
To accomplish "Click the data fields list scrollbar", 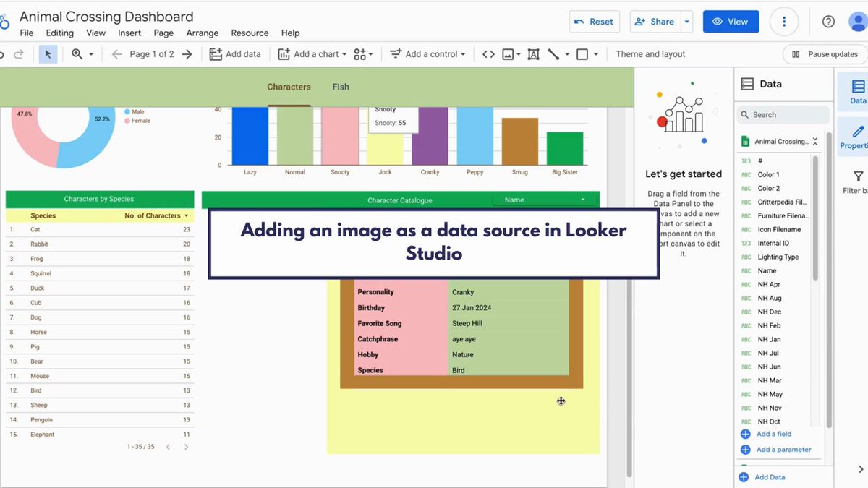I will click(x=816, y=217).
